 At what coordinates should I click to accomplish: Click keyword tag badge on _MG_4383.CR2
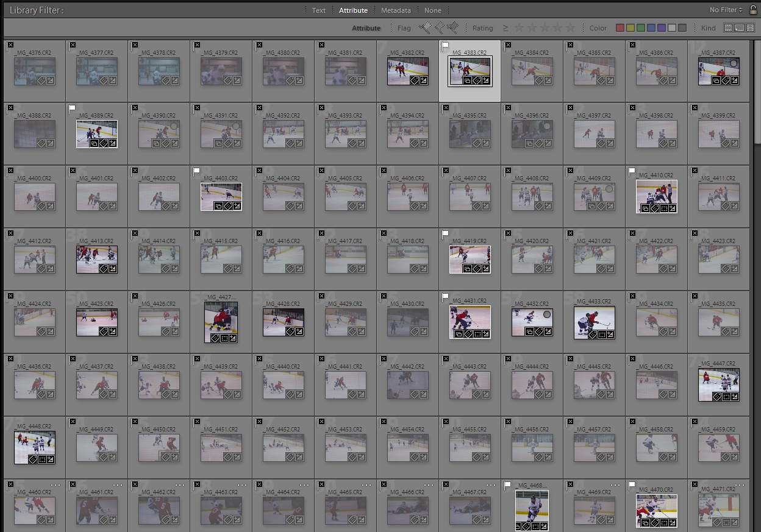tap(476, 80)
